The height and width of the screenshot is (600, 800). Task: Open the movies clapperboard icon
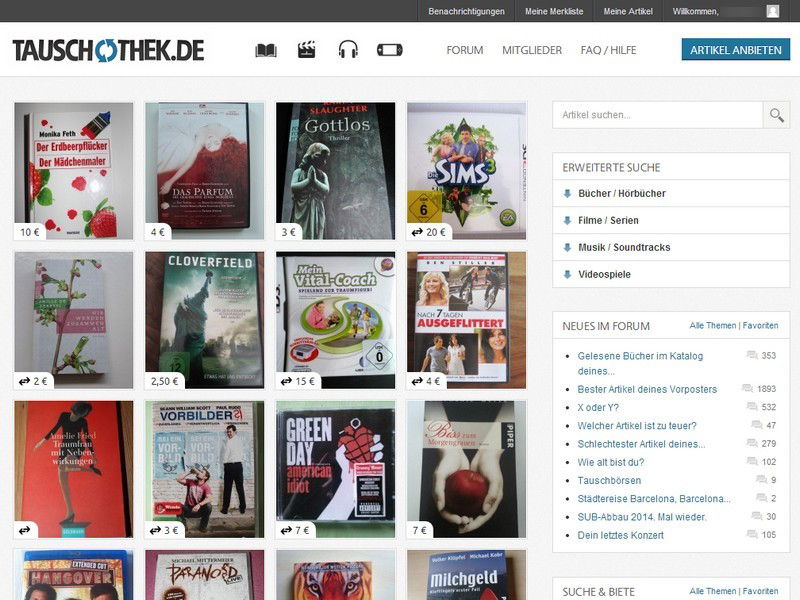coord(307,50)
